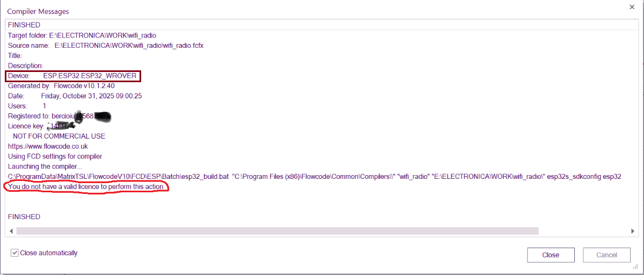Close the Compiler Messages window with X
The width and height of the screenshot is (644, 275).
coord(631,7)
